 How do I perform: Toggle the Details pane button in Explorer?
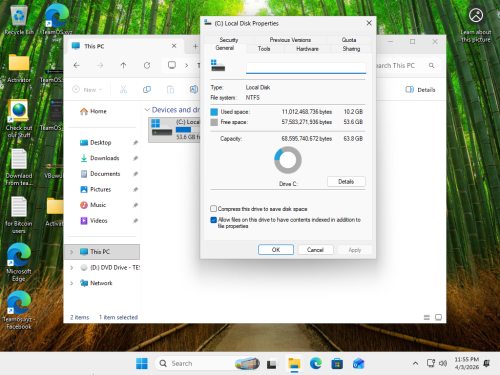(x=420, y=89)
